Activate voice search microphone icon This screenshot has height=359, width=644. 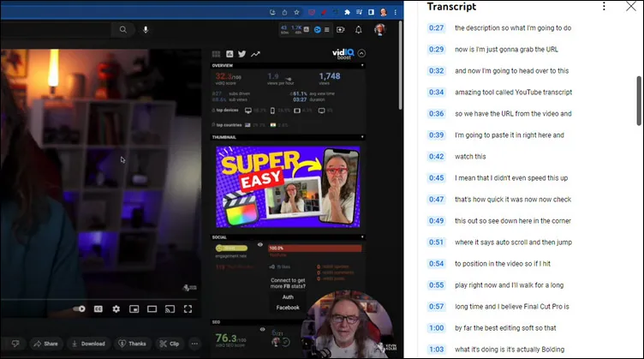[x=146, y=30]
